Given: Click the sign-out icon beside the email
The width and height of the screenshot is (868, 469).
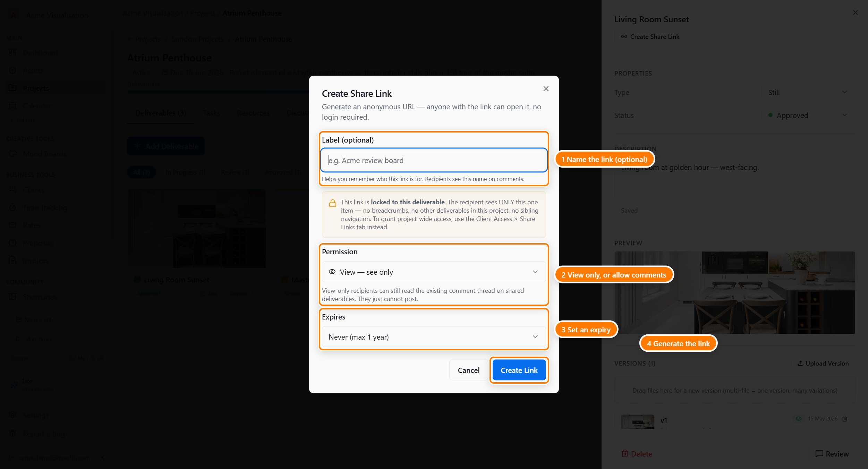Looking at the screenshot, I should [11, 458].
